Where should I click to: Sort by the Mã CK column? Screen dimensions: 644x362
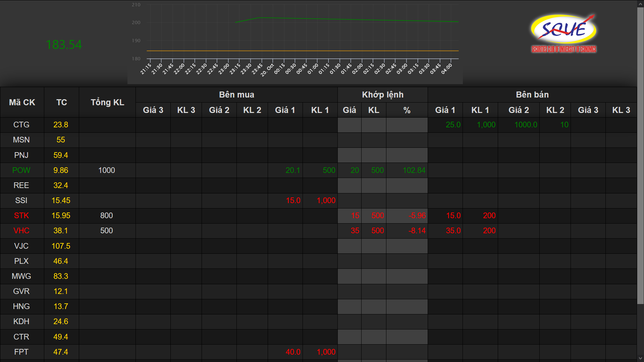[x=22, y=102]
